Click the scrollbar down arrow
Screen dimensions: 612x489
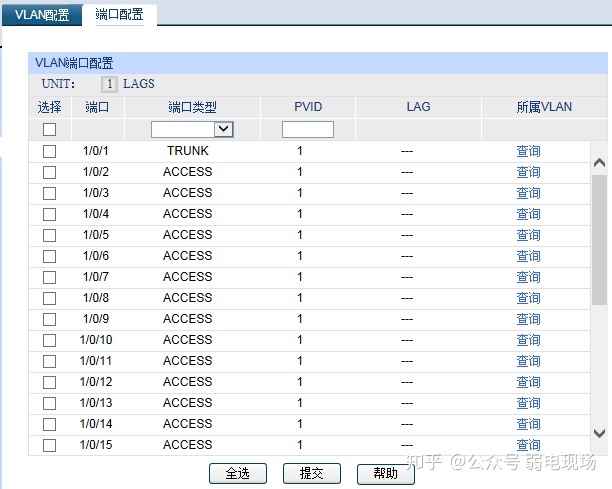coord(599,433)
